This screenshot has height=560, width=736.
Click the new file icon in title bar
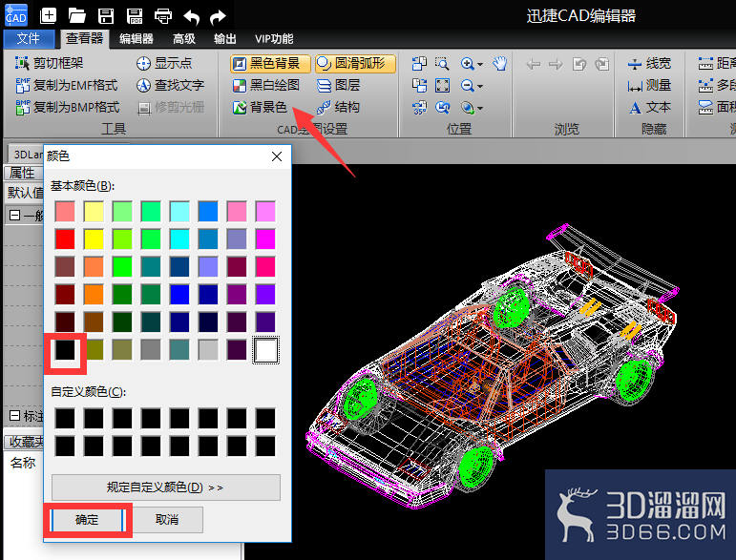pyautogui.click(x=48, y=16)
